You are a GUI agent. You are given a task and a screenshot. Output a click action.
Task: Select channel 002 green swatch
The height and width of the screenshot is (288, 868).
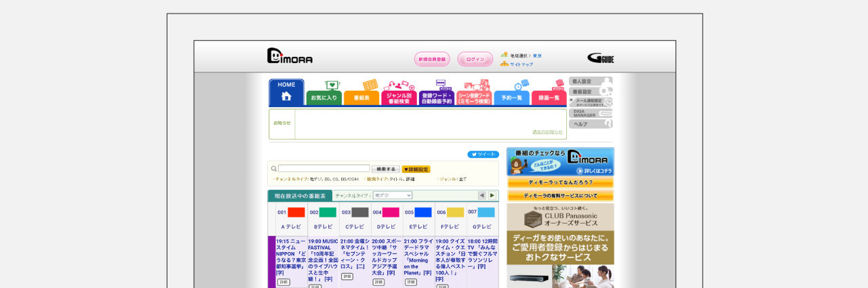pos(328,212)
